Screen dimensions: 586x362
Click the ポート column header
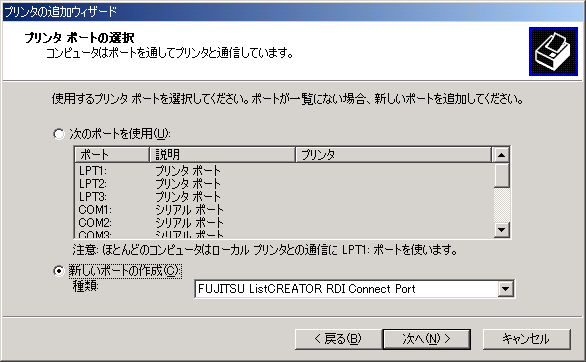[x=112, y=155]
